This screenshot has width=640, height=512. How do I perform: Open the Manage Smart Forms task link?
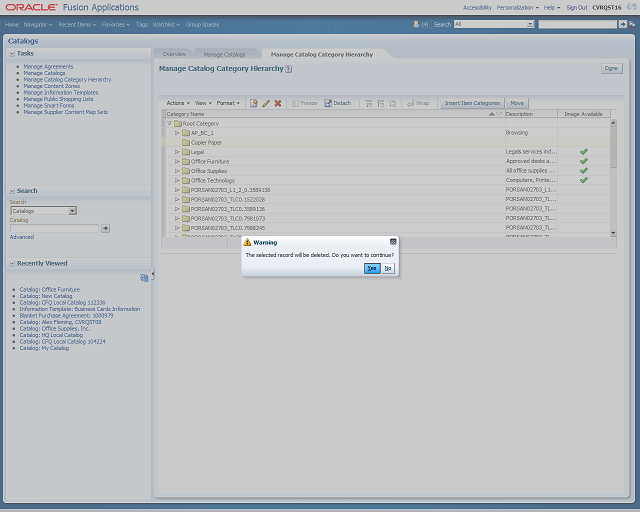[49, 106]
